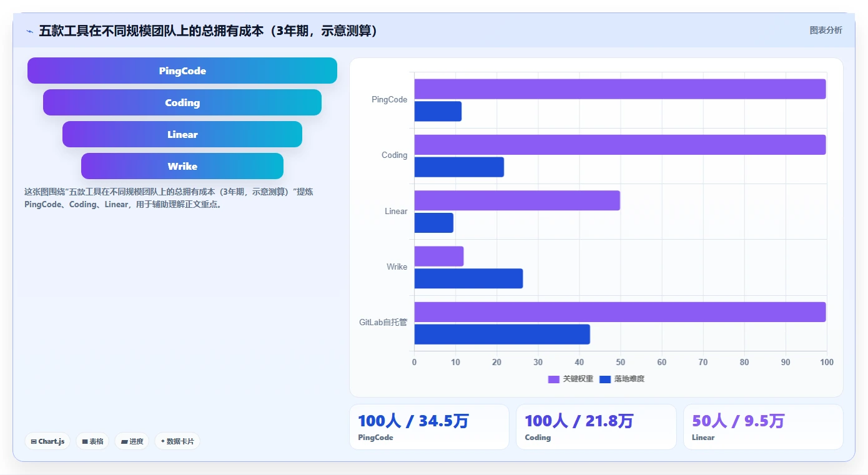Select the Coding funnel bar
The width and height of the screenshot is (868, 475).
click(182, 102)
